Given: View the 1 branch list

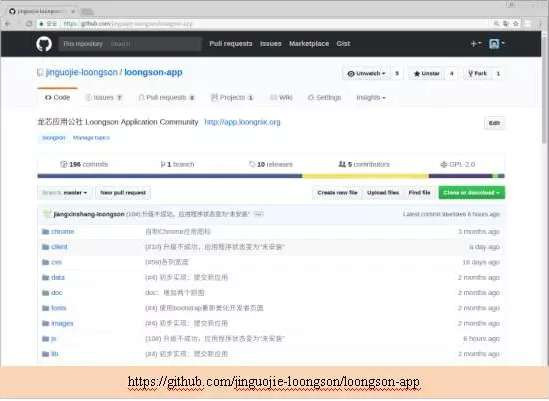Looking at the screenshot, I should (177, 164).
